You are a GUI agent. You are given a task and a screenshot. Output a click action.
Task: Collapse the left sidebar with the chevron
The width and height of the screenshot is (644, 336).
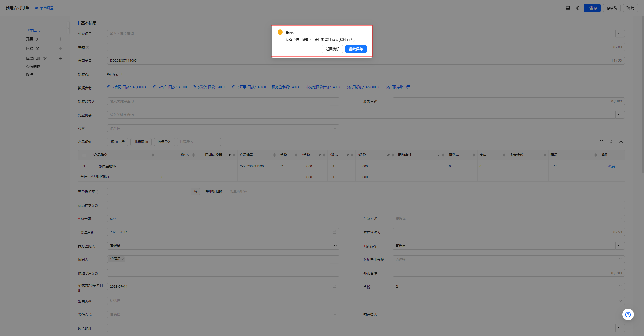pos(68,28)
